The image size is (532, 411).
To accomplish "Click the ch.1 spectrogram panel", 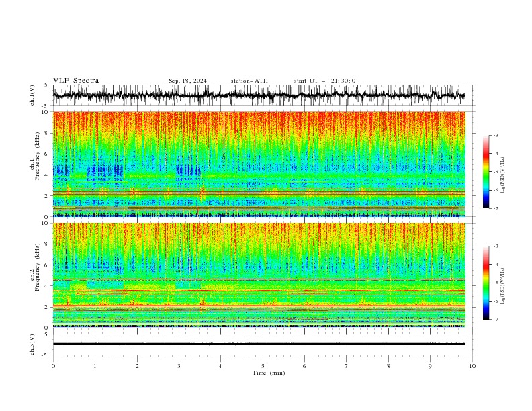I will (x=259, y=164).
